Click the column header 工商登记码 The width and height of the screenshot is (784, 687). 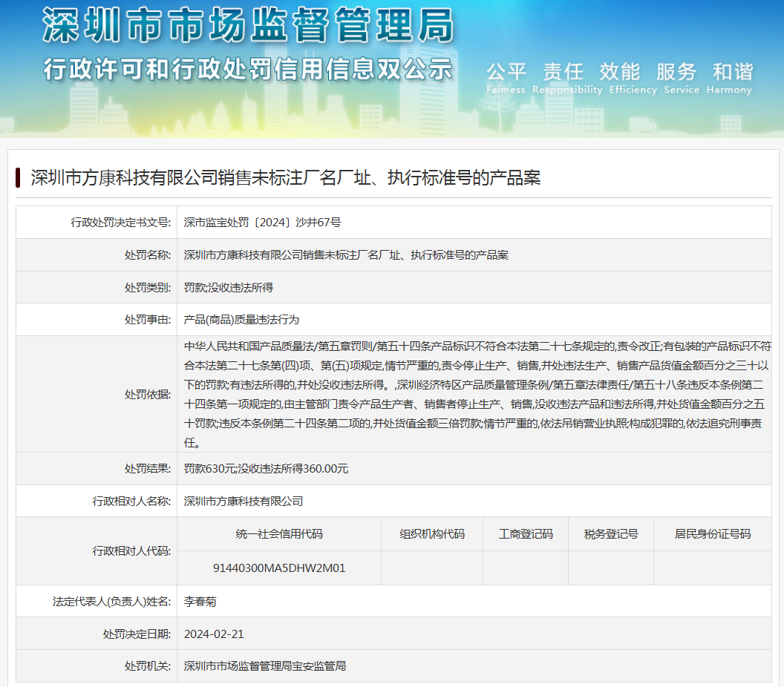pos(526,533)
